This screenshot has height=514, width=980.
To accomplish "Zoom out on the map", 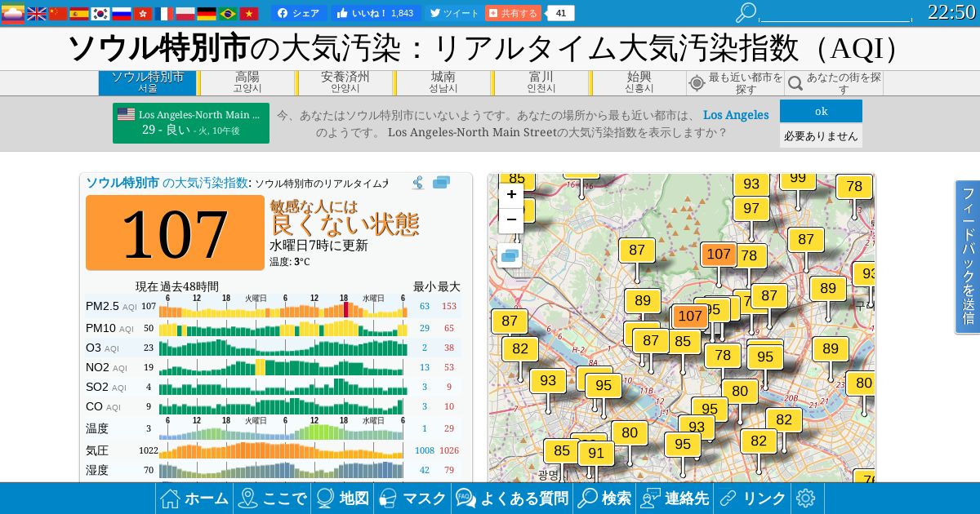I will tap(511, 220).
